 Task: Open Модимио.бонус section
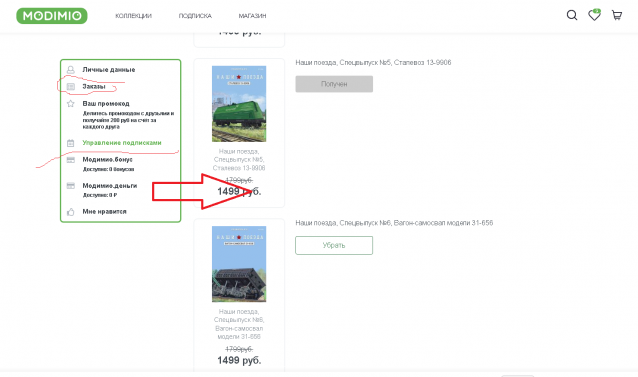coord(107,159)
